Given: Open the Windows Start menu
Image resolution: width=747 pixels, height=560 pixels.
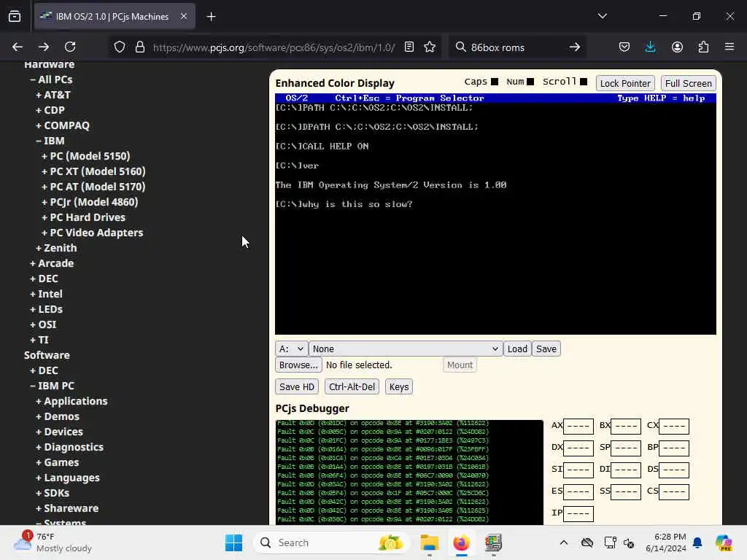Looking at the screenshot, I should (x=233, y=542).
